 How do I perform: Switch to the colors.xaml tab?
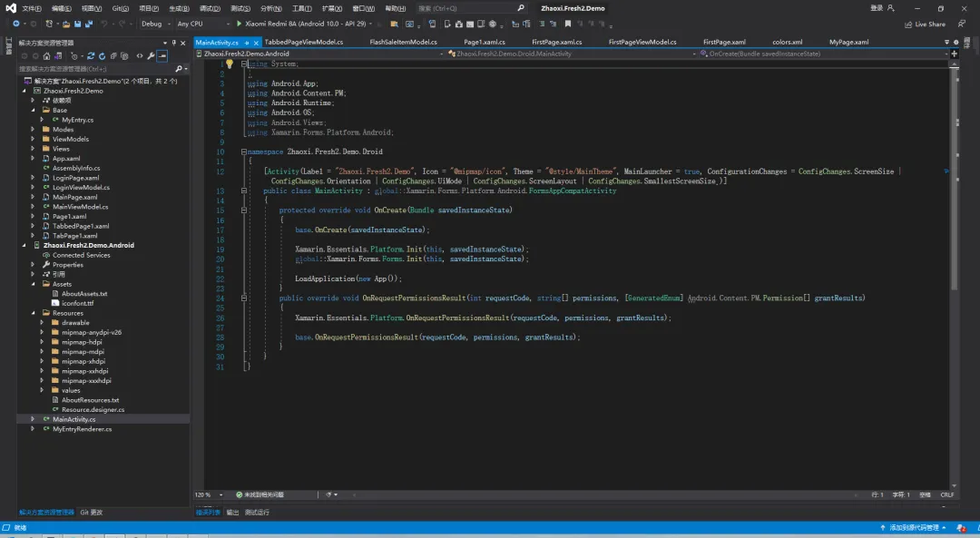tap(787, 43)
